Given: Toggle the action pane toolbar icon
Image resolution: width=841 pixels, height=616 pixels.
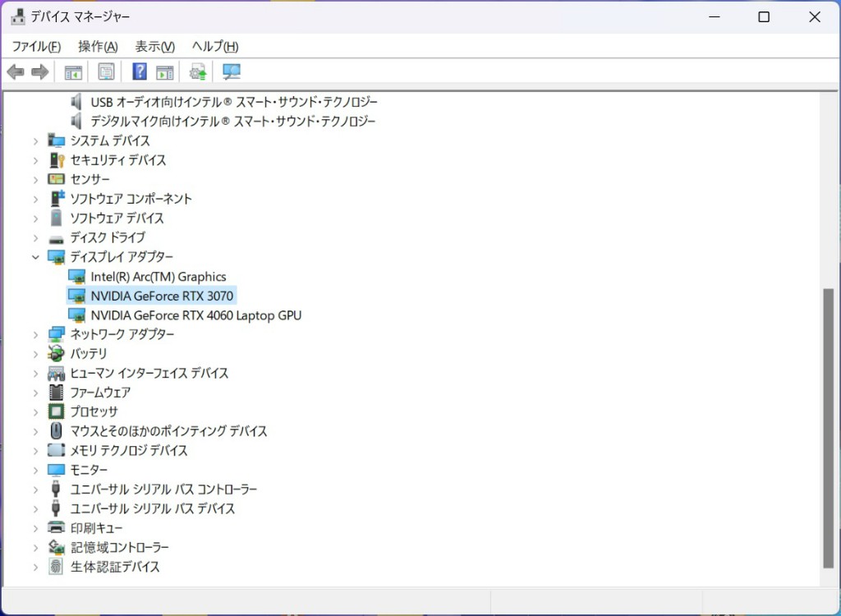Looking at the screenshot, I should coord(165,72).
